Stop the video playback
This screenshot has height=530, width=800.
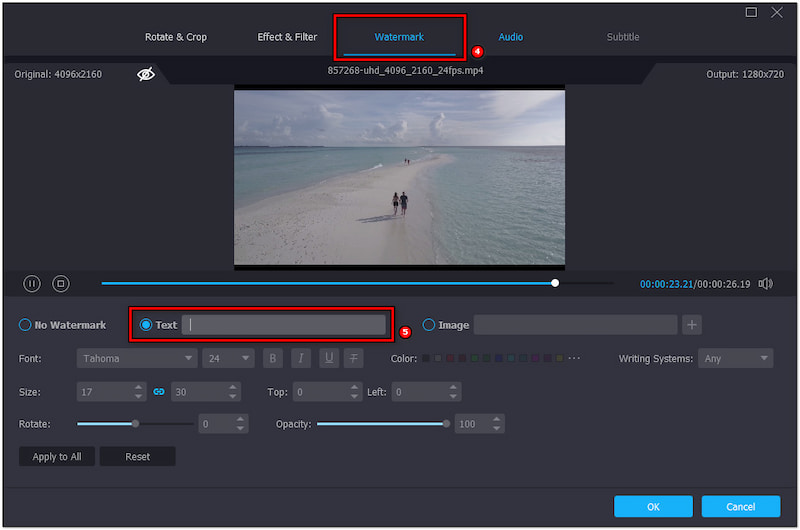tap(60, 284)
